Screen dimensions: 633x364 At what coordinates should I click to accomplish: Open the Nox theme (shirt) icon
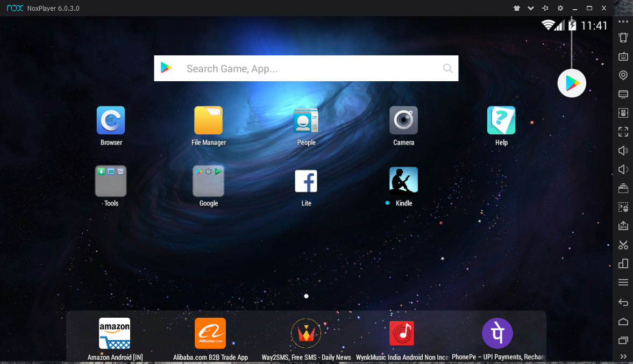[x=517, y=8]
